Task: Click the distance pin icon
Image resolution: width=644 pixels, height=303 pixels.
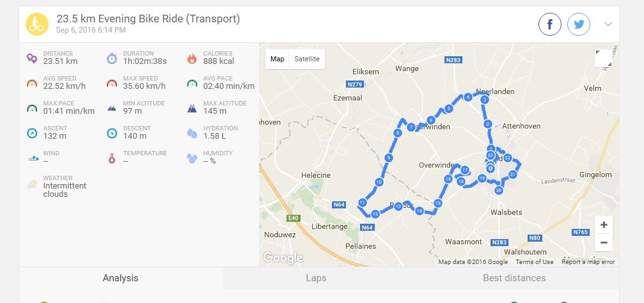Action: click(x=32, y=58)
